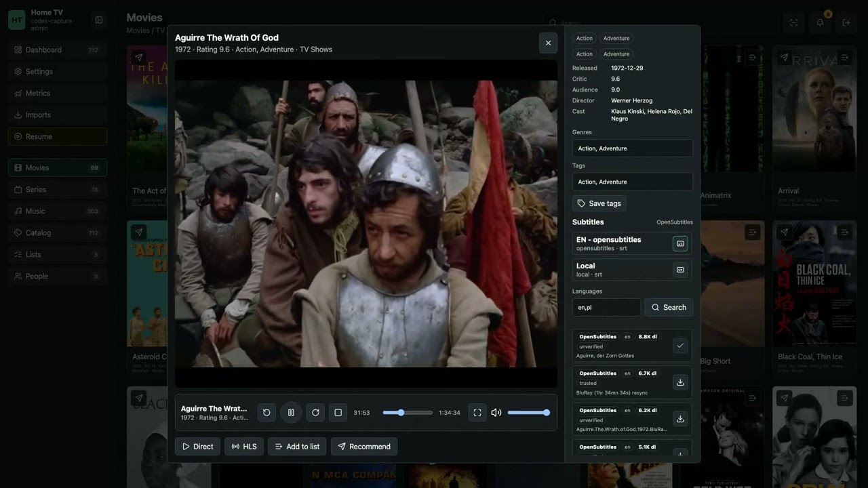Click the video seek progress slider
This screenshot has height=488, width=868.
point(408,412)
